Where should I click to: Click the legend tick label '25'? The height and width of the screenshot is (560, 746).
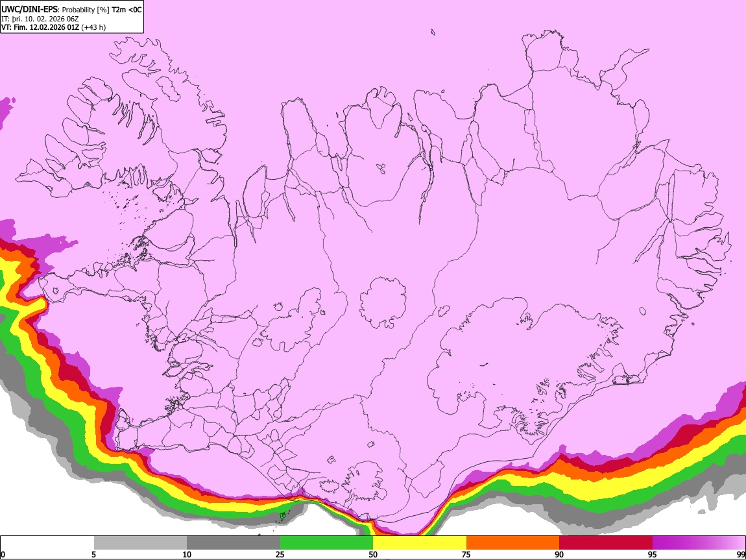[x=280, y=555]
